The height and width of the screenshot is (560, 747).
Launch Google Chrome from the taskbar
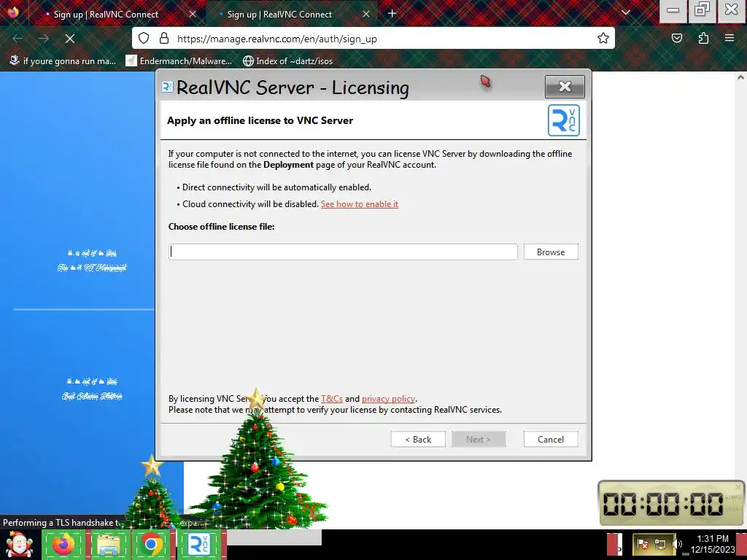[151, 545]
